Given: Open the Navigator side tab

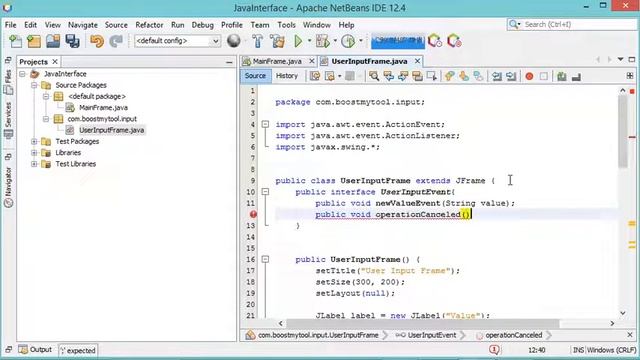Looking at the screenshot, I should tap(9, 187).
